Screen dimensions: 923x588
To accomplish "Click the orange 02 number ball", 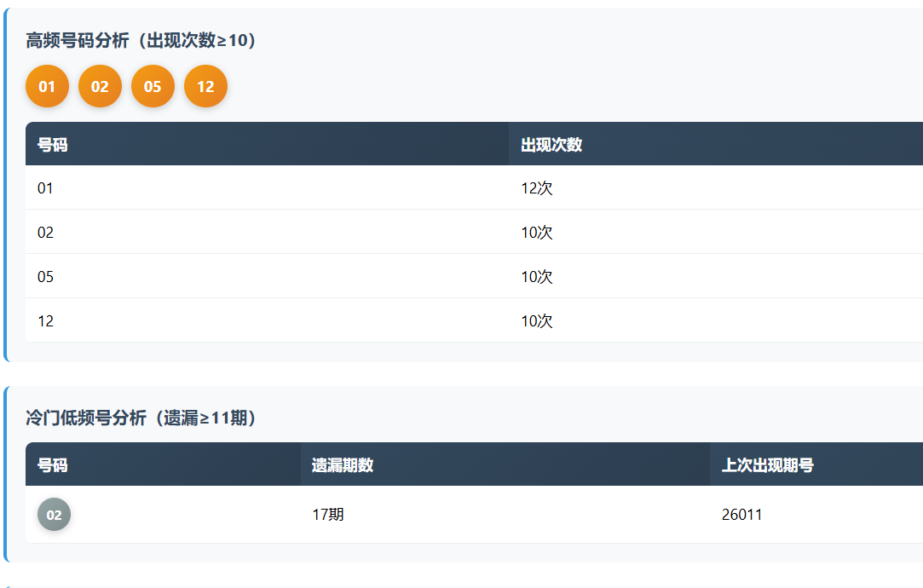I will click(100, 86).
